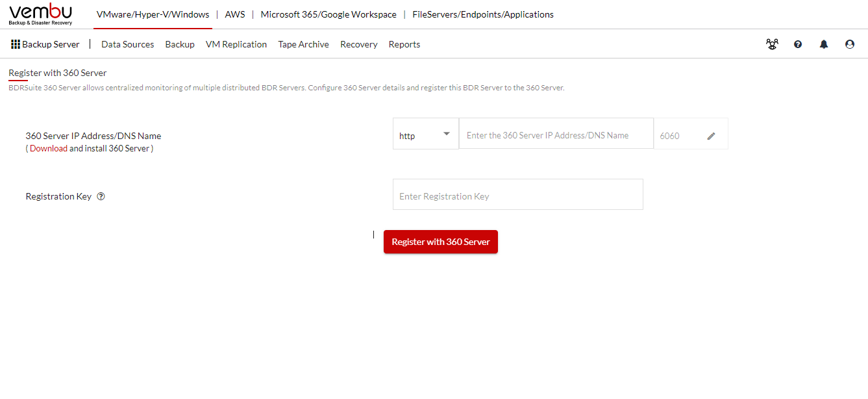
Task: Focus the 360 Server IP Address/DNS Name field
Action: tap(556, 133)
